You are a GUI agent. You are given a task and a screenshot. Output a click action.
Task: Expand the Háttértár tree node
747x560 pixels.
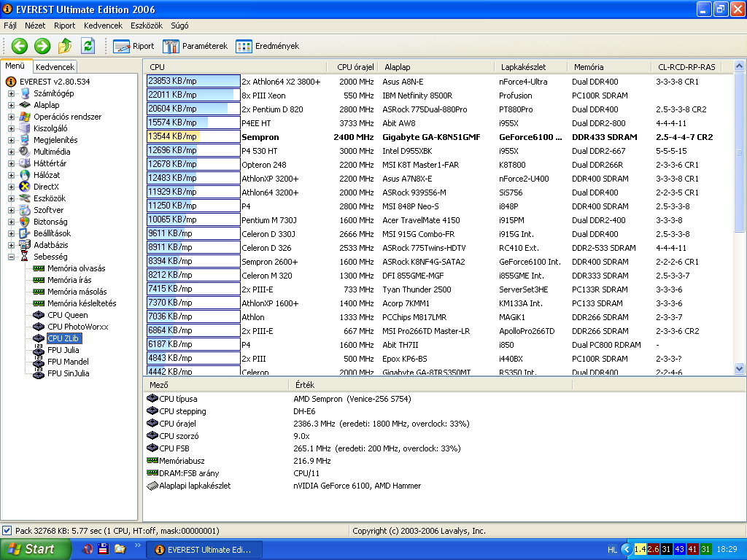coord(11,163)
